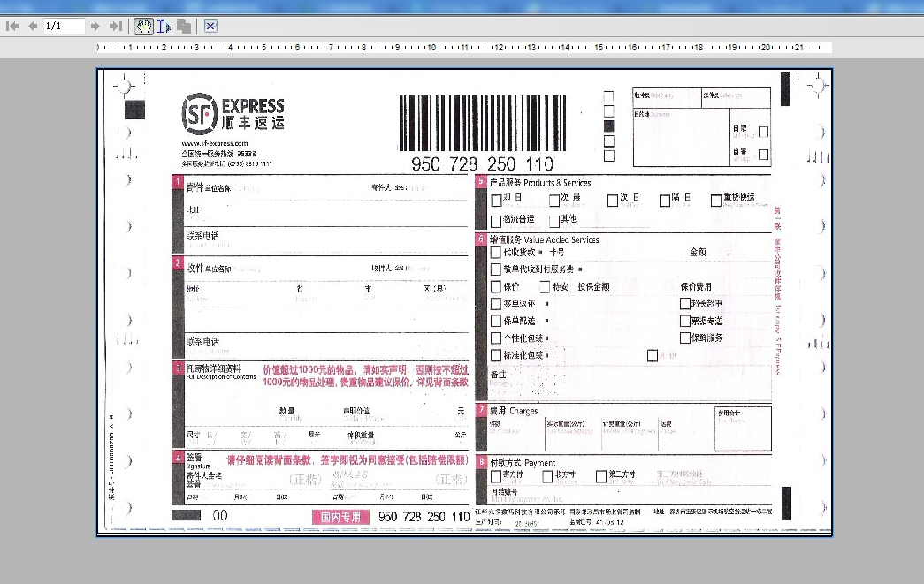
Task: Click the 费用 Charges heading
Action: point(513,411)
